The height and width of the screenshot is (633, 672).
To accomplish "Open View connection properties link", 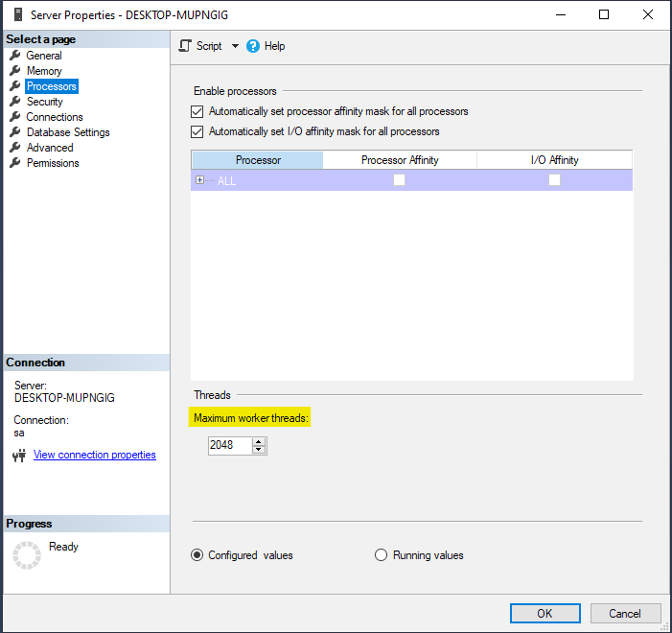I will click(94, 455).
